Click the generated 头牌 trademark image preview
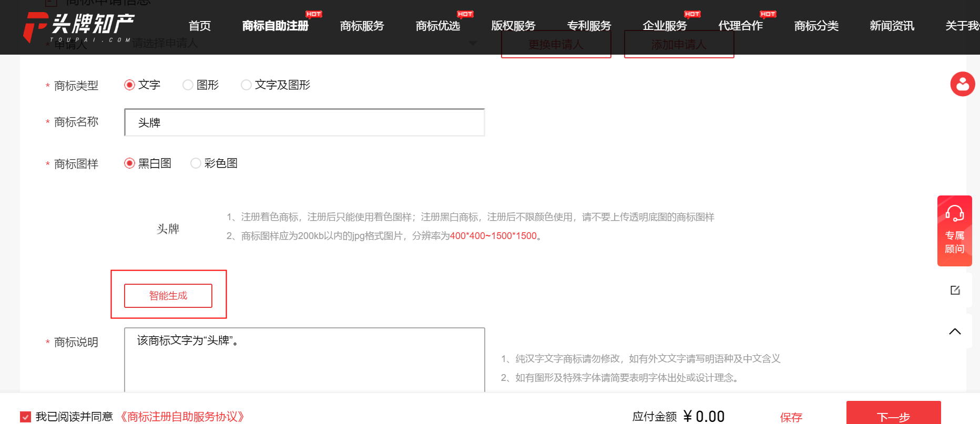Screen dimensions: 980x424 pos(168,229)
